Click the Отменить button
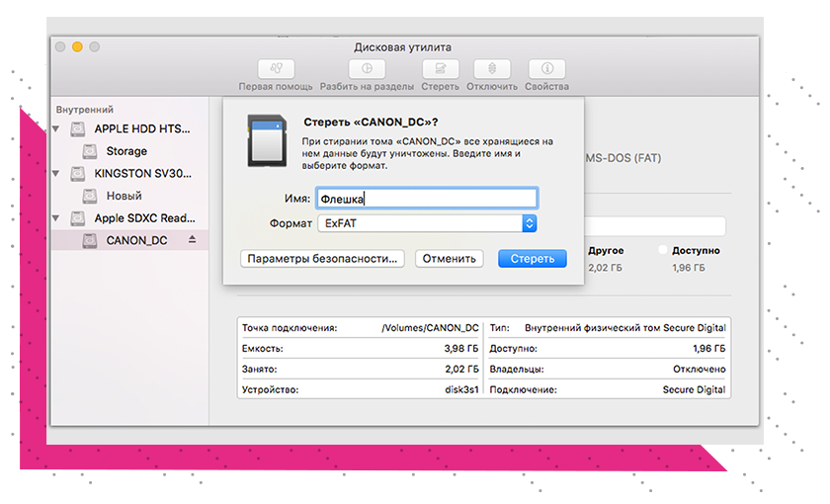The image size is (830, 504). point(449,258)
